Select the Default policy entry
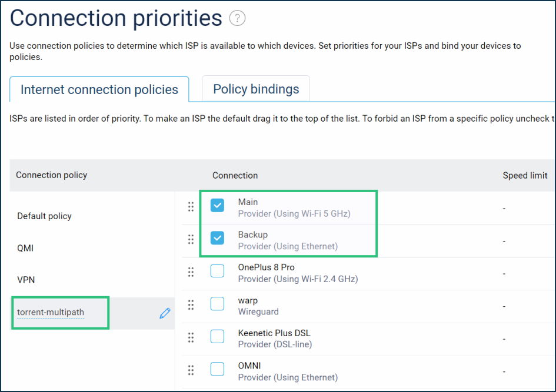556x392 pixels. tap(44, 216)
